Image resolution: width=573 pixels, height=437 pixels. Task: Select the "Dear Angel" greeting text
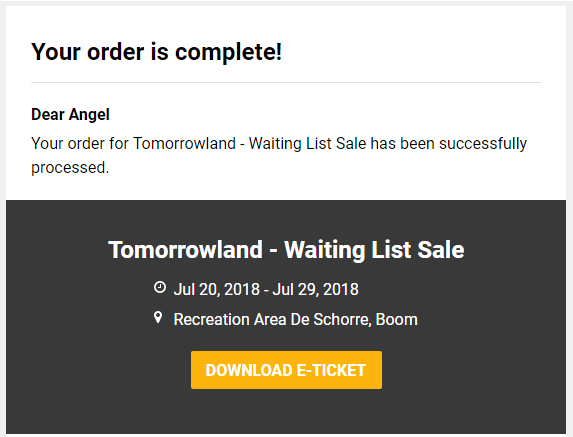pos(70,115)
